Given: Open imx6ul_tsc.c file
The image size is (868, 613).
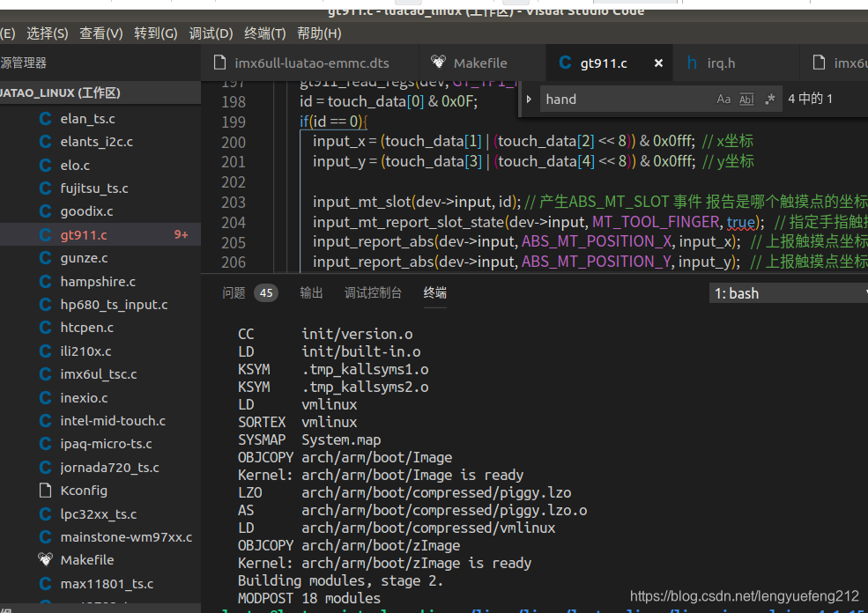Looking at the screenshot, I should (100, 374).
